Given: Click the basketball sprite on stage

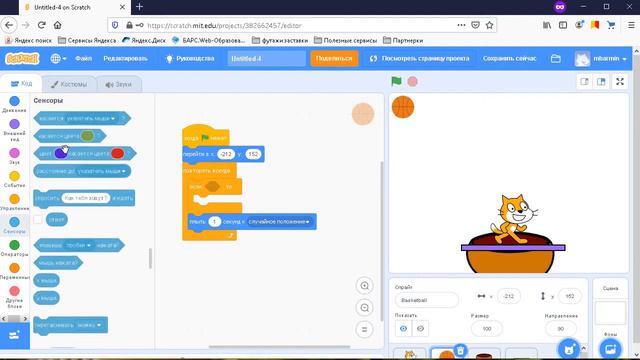Looking at the screenshot, I should tap(403, 107).
